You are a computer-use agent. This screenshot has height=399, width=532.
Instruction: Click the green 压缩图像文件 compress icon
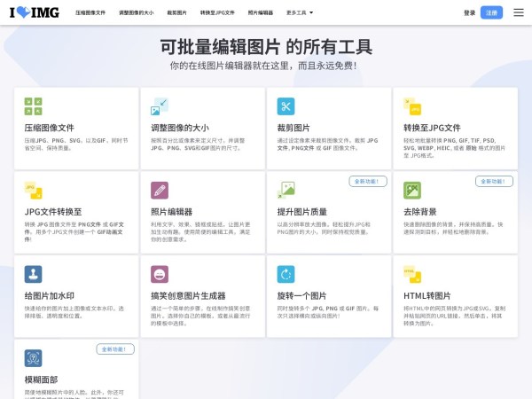coord(33,106)
